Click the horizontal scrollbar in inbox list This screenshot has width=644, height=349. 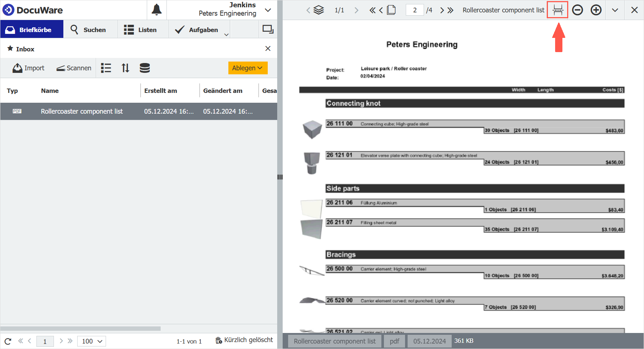click(x=80, y=328)
